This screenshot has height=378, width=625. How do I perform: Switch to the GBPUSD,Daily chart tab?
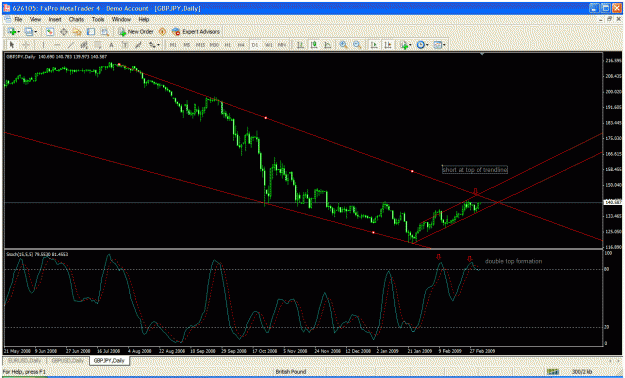[68, 360]
